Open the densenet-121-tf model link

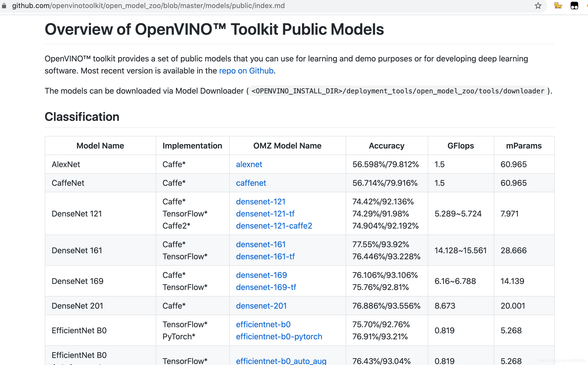pyautogui.click(x=265, y=214)
